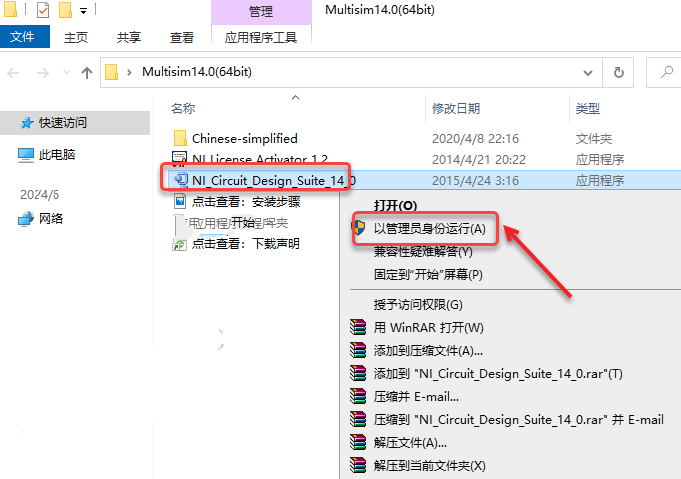
Task: Click the 管理 contextual tab header
Action: pos(261,11)
